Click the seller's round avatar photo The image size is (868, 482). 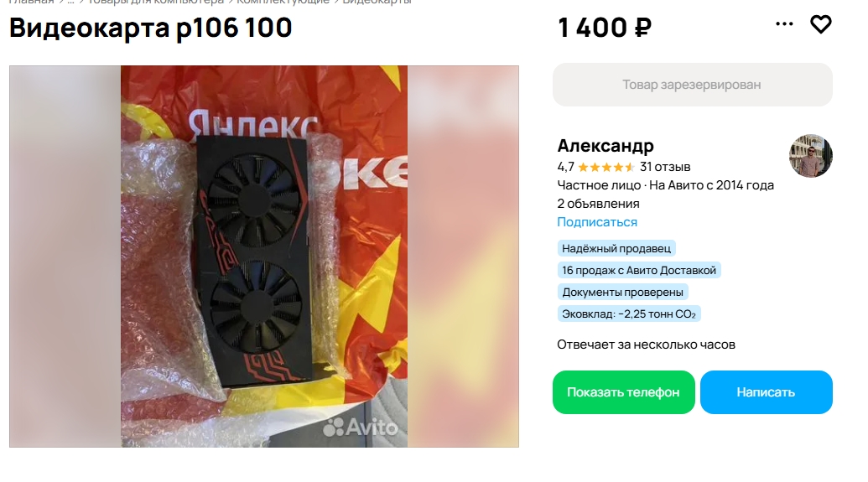(x=810, y=156)
